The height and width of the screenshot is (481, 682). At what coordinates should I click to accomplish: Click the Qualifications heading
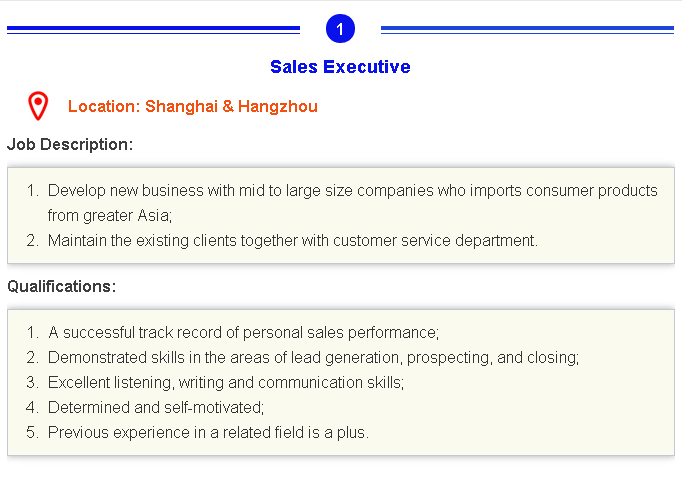(x=62, y=286)
